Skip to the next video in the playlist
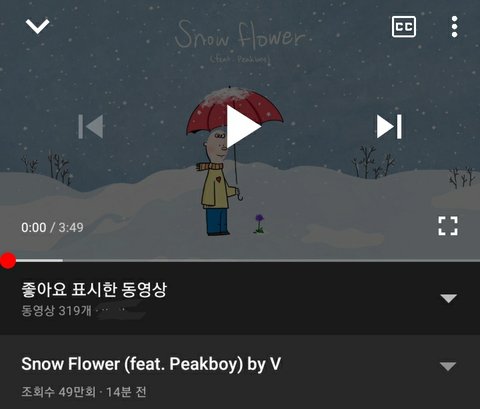The image size is (480, 409). [x=389, y=126]
